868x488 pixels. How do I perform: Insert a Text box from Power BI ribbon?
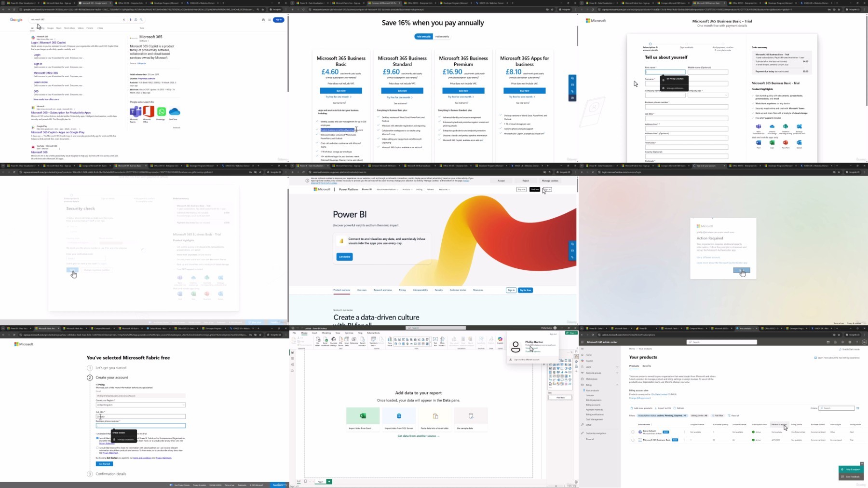click(435, 340)
